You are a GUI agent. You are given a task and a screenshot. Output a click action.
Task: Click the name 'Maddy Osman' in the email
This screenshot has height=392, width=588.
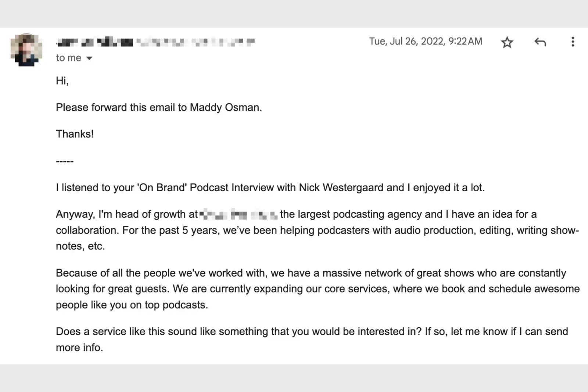[x=225, y=107]
